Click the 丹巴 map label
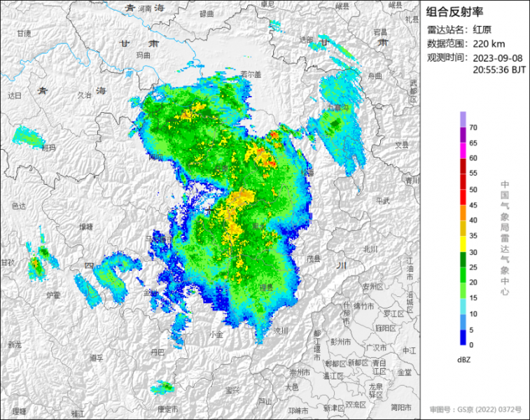Viewport: 530px width, 420px height. point(158,351)
